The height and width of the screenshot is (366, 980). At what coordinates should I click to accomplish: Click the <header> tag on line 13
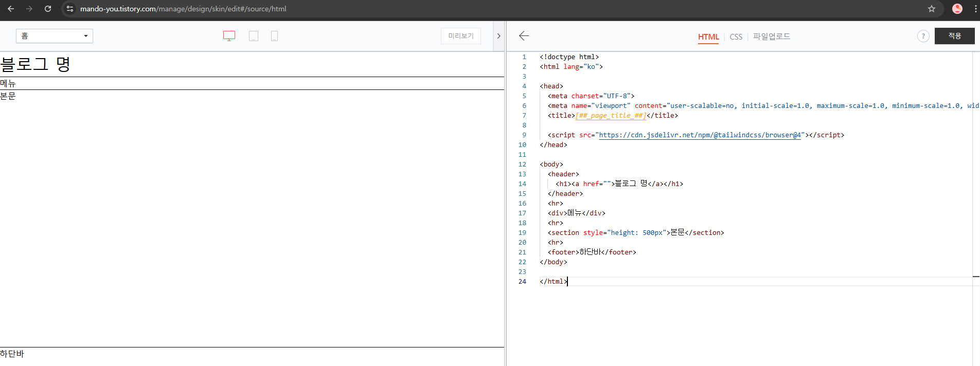(563, 174)
